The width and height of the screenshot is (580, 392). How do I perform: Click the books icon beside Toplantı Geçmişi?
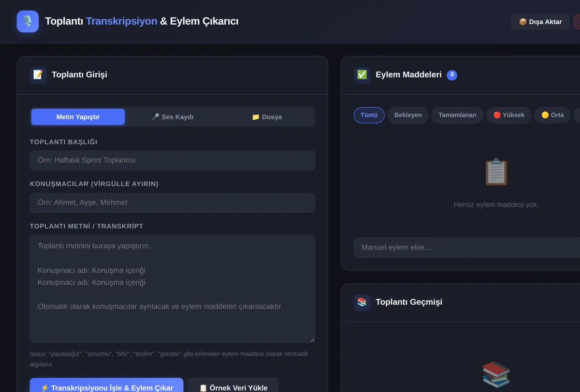362,302
